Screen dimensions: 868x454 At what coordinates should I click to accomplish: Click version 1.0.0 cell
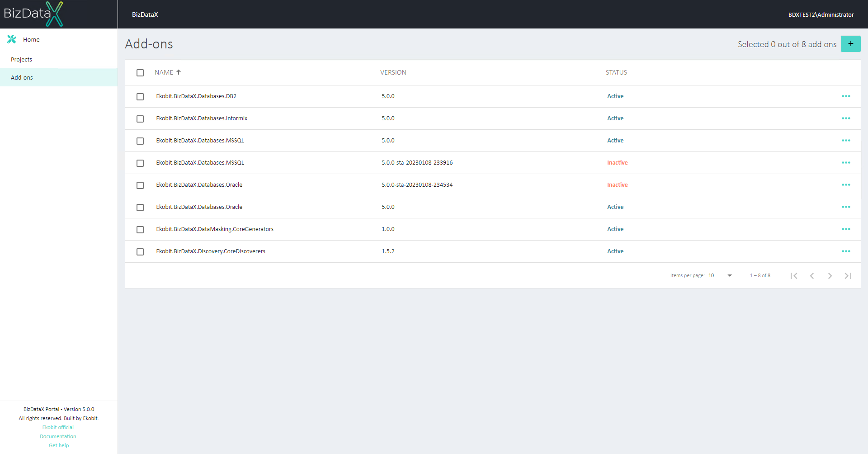388,229
